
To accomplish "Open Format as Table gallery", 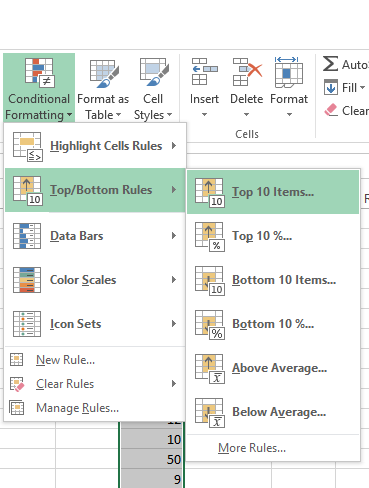I will 103,88.
